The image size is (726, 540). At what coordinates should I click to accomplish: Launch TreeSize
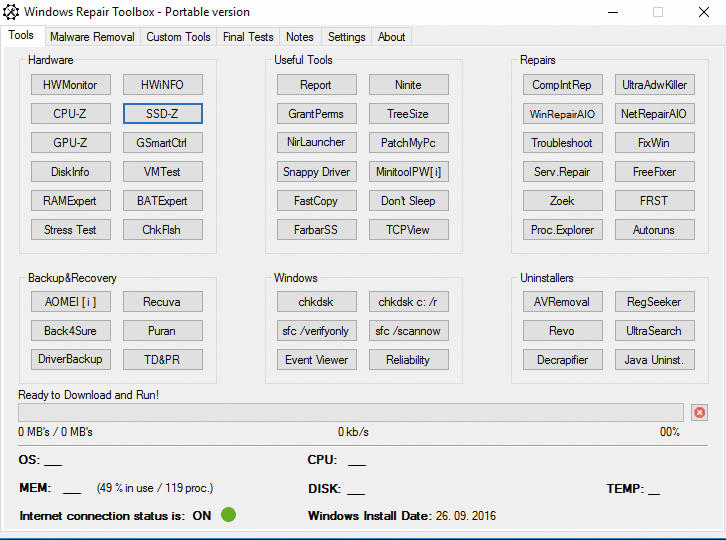pos(409,113)
